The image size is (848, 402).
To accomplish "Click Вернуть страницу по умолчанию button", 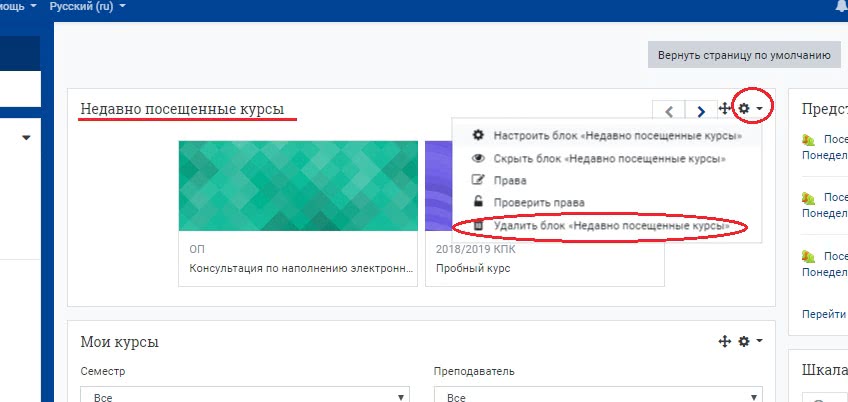I will tap(743, 55).
